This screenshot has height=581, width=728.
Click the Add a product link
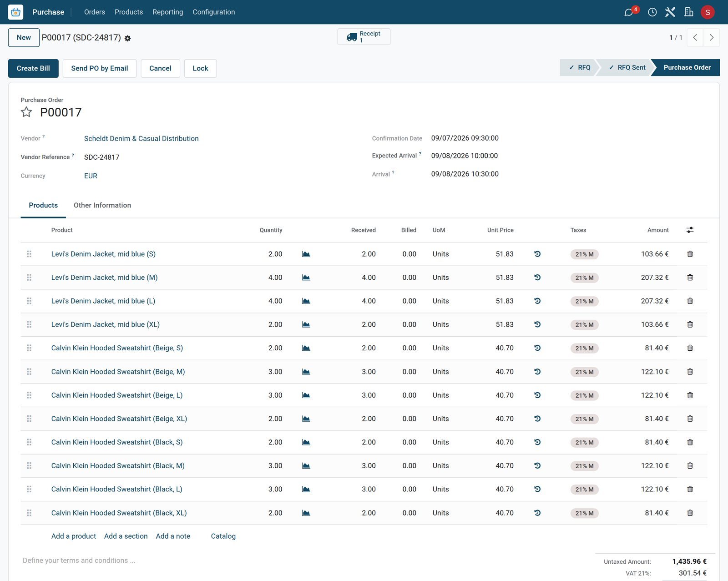click(74, 536)
